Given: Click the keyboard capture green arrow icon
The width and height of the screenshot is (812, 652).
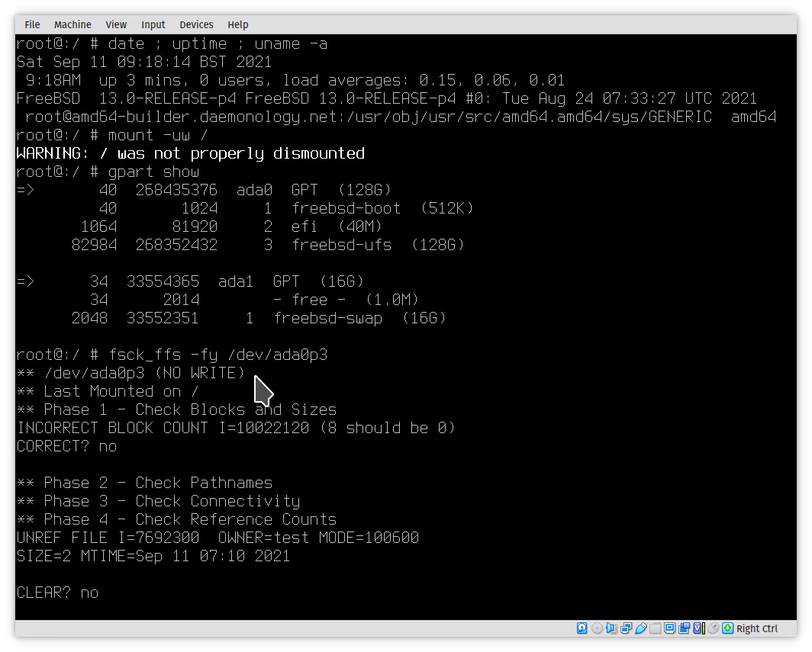Looking at the screenshot, I should coord(728,628).
